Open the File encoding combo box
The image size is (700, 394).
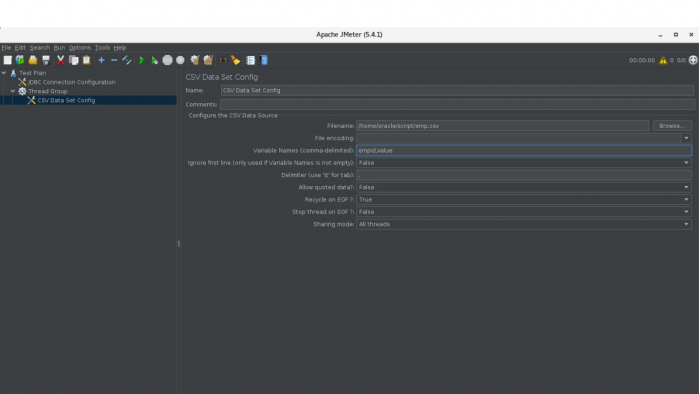click(x=524, y=138)
